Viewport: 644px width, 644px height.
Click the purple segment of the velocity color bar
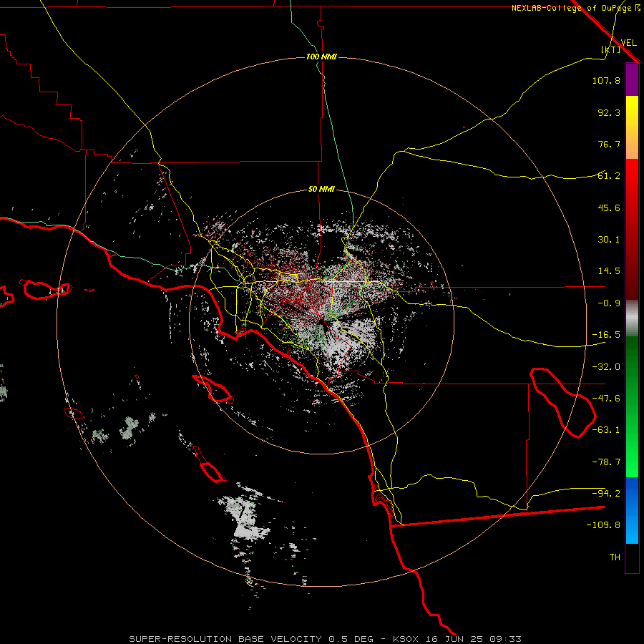(x=632, y=80)
